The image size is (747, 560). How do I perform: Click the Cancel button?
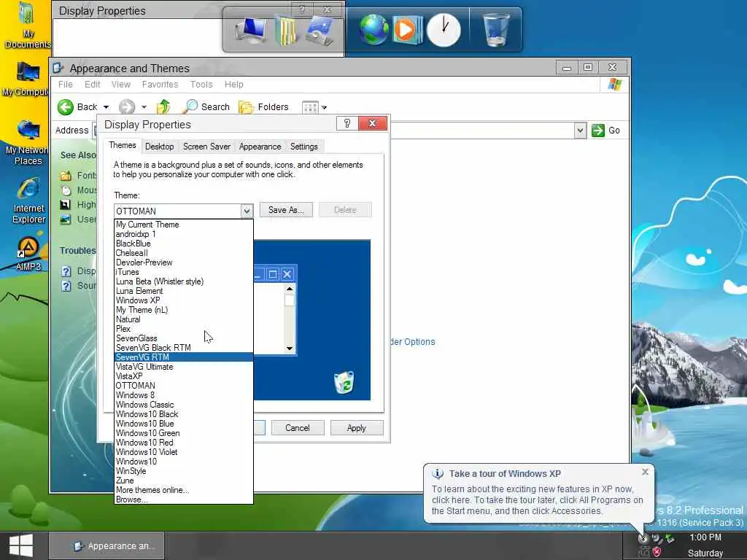298,427
